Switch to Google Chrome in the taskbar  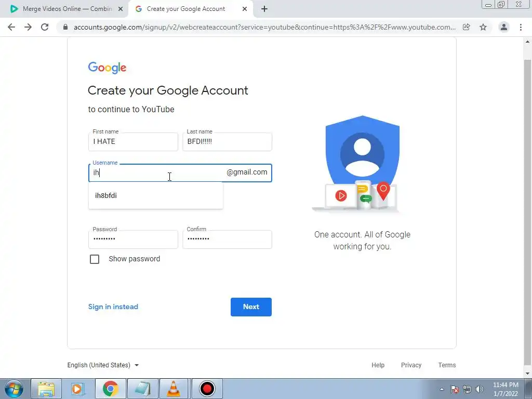click(110, 389)
